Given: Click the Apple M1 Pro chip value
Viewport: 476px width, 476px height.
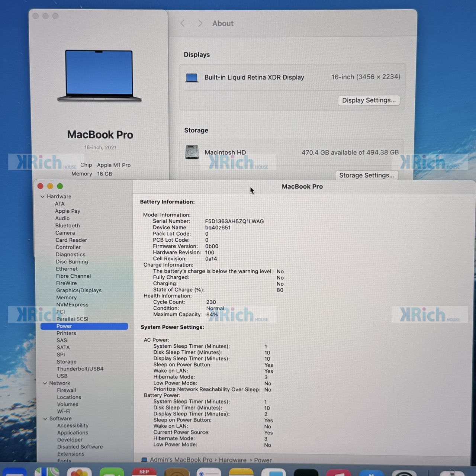Looking at the screenshot, I should point(114,165).
